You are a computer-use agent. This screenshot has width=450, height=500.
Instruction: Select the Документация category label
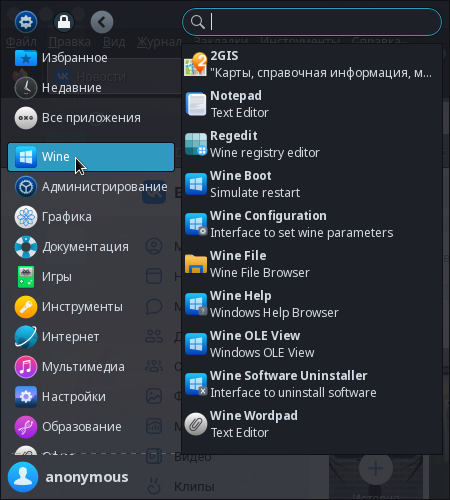[85, 247]
